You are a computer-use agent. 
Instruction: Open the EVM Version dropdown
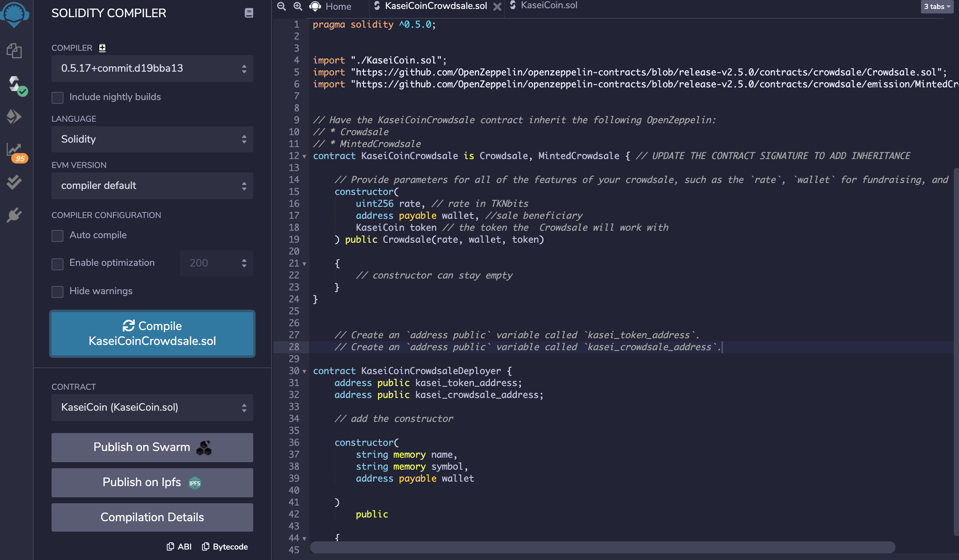[x=152, y=186]
